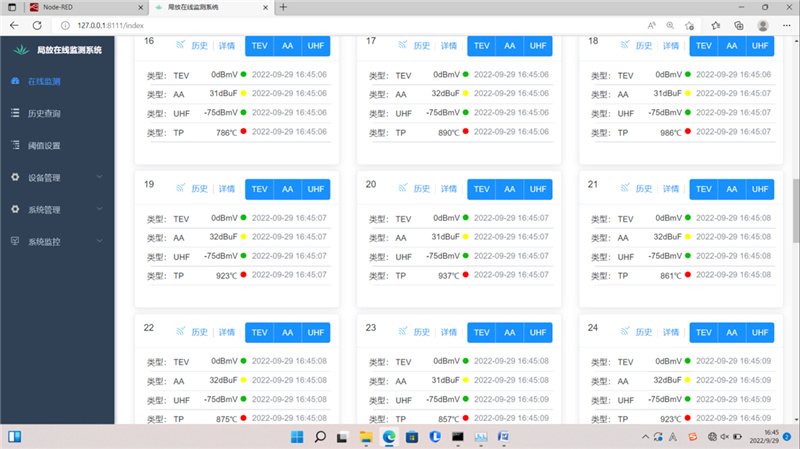Click the 在线监测 dashboard icon in sidebar
Screen dimensions: 800x449
(x=15, y=81)
